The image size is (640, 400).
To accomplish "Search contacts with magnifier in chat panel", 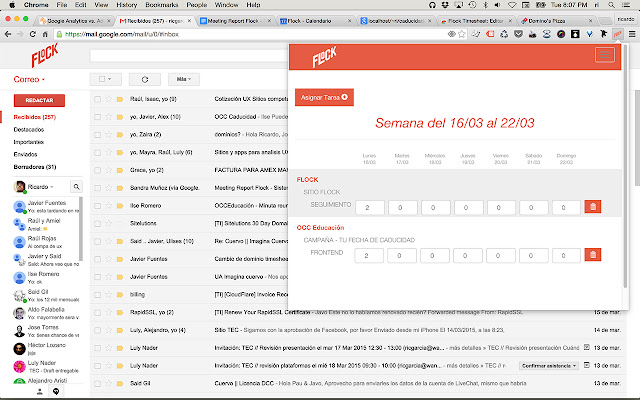I will pos(76,187).
